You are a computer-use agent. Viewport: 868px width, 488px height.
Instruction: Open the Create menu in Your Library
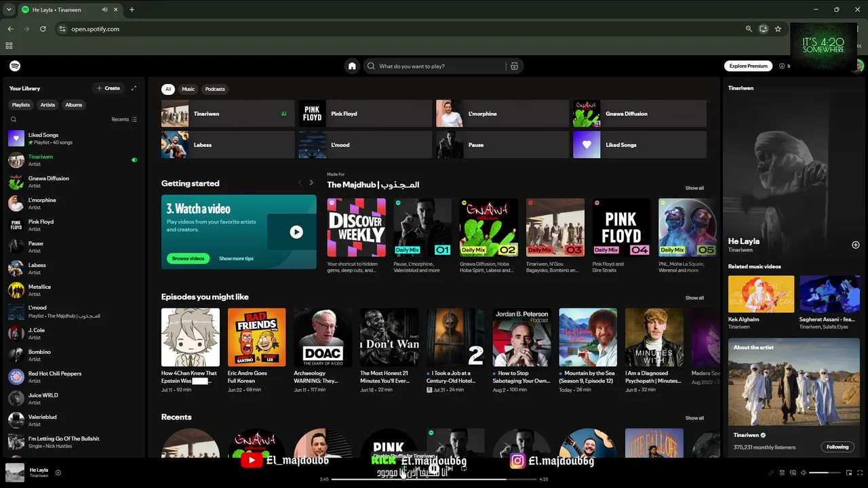[x=108, y=88]
